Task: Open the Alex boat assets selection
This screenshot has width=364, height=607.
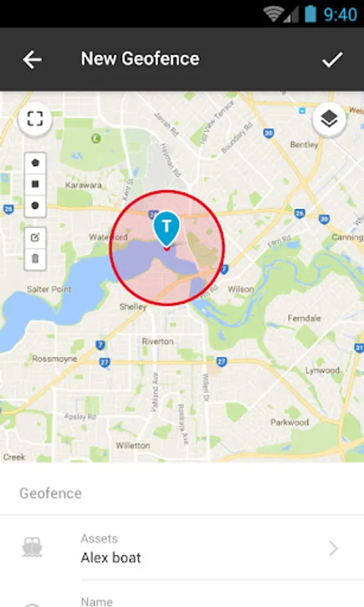Action: pyautogui.click(x=182, y=548)
